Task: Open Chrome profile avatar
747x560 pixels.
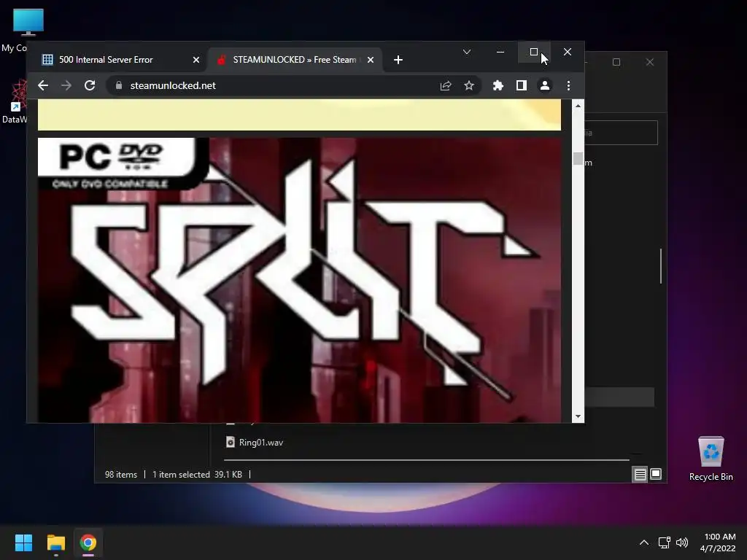Action: click(544, 86)
